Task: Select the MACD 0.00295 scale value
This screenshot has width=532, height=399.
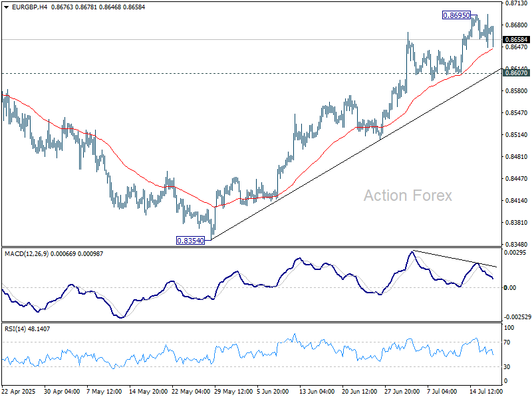Action: (515, 253)
